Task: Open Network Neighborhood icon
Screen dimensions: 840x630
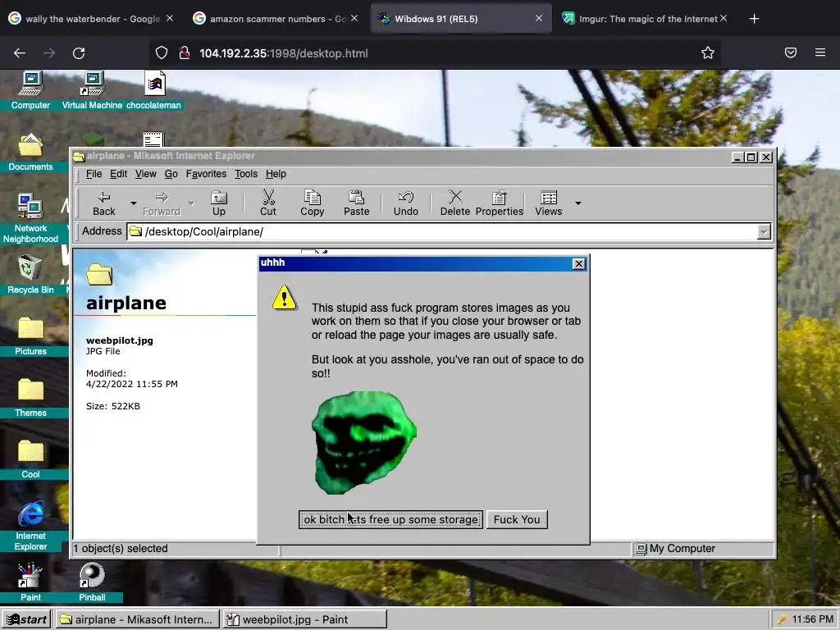Action: point(30,218)
